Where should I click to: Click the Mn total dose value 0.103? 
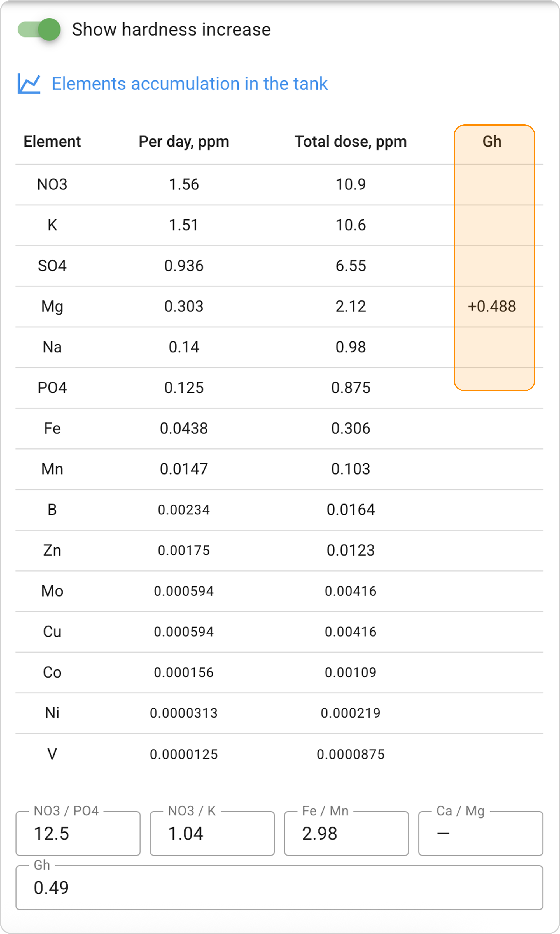(x=351, y=469)
